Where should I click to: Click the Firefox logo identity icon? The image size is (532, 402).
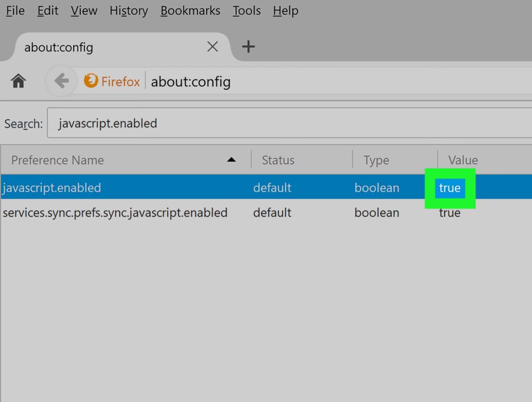tap(91, 81)
